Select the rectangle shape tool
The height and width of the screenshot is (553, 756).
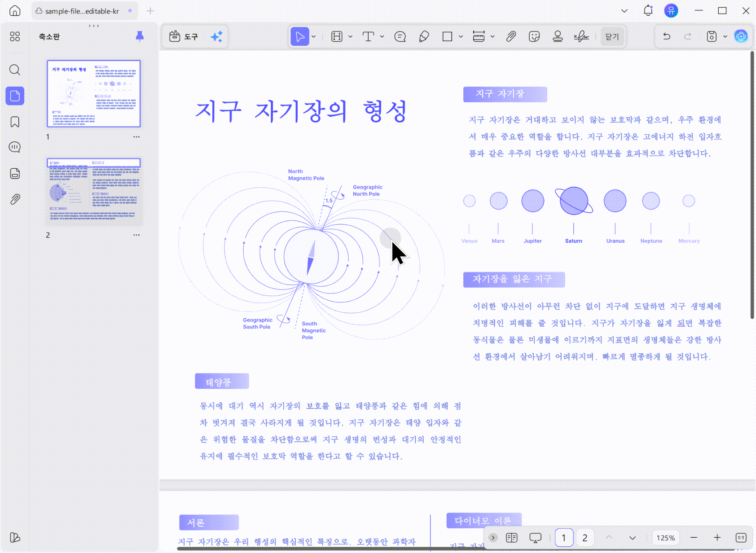coord(447,36)
